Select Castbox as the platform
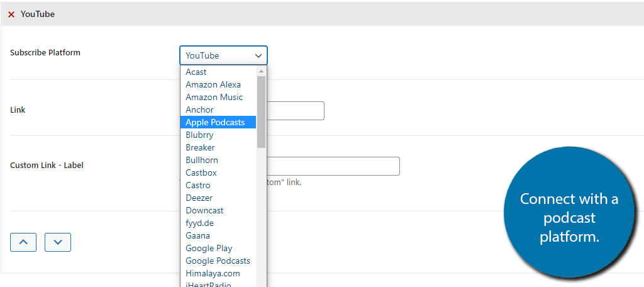The height and width of the screenshot is (287, 644). pyautogui.click(x=218, y=172)
